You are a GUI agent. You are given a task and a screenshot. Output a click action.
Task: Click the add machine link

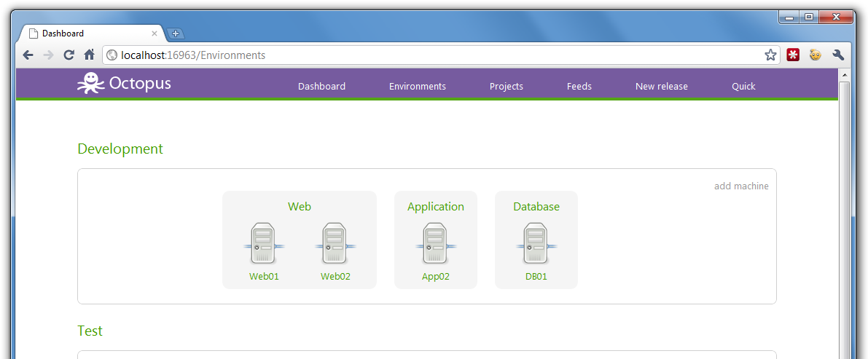click(x=741, y=186)
